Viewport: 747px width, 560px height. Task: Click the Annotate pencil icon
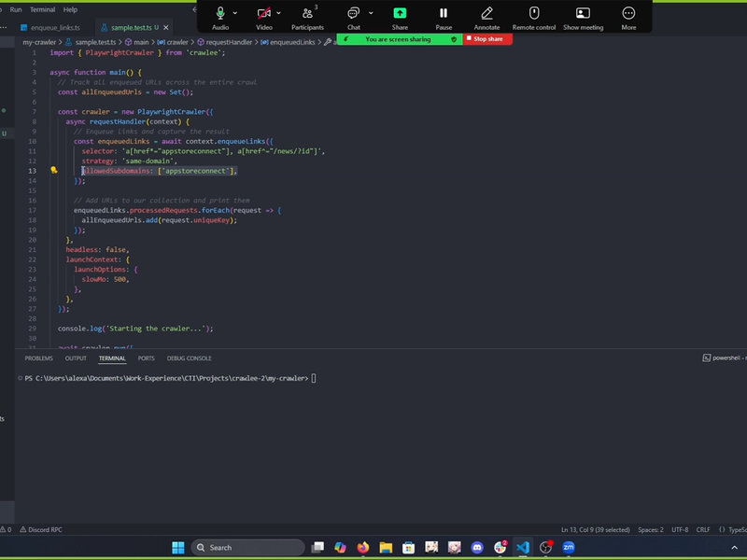coord(486,14)
